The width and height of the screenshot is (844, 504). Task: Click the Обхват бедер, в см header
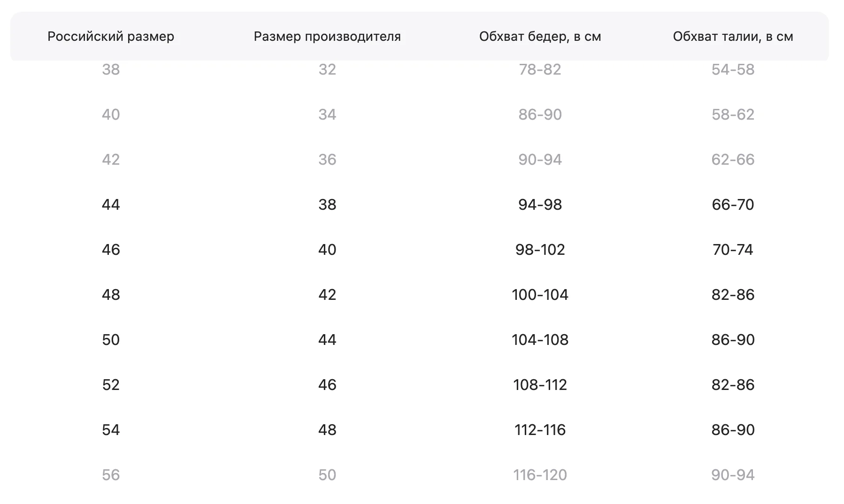(x=540, y=37)
